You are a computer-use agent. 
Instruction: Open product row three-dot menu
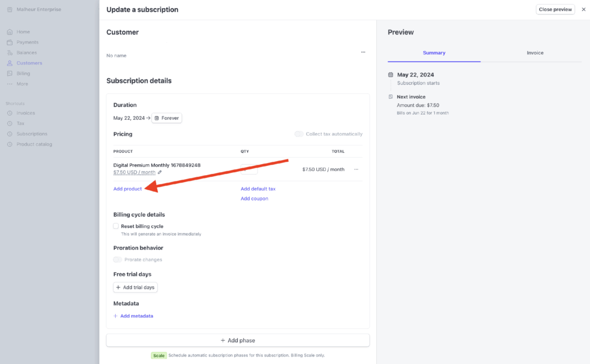(x=356, y=169)
